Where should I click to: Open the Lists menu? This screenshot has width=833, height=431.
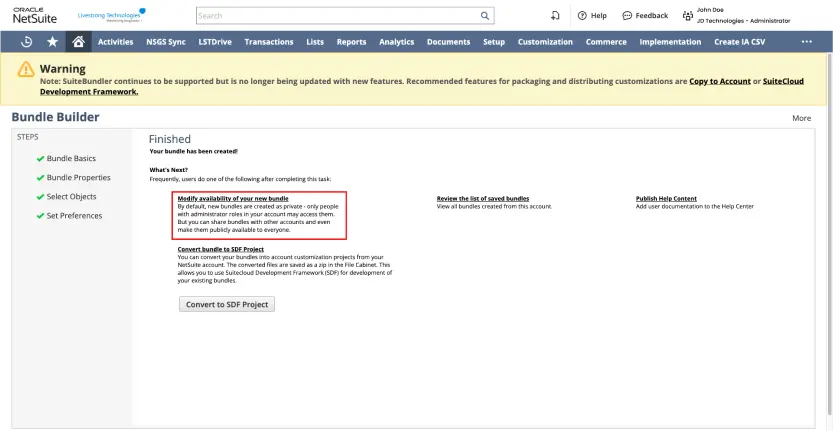[x=315, y=41]
